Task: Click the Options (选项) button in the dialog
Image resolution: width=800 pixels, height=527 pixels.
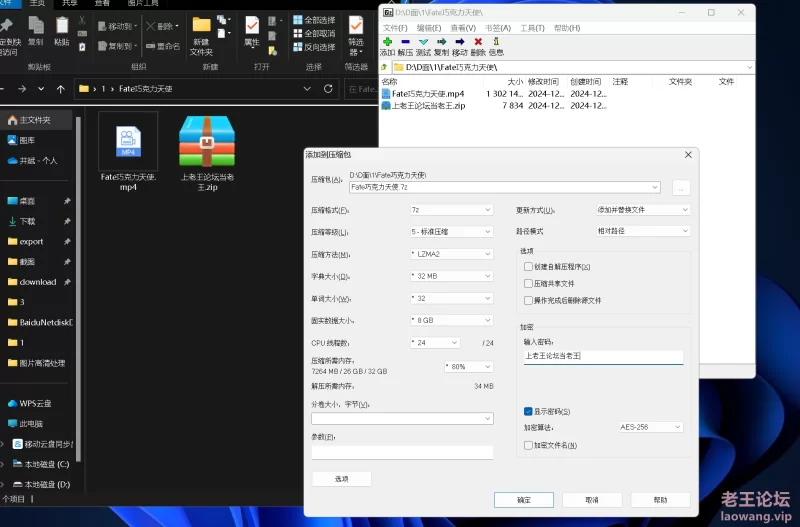Action: coord(341,479)
